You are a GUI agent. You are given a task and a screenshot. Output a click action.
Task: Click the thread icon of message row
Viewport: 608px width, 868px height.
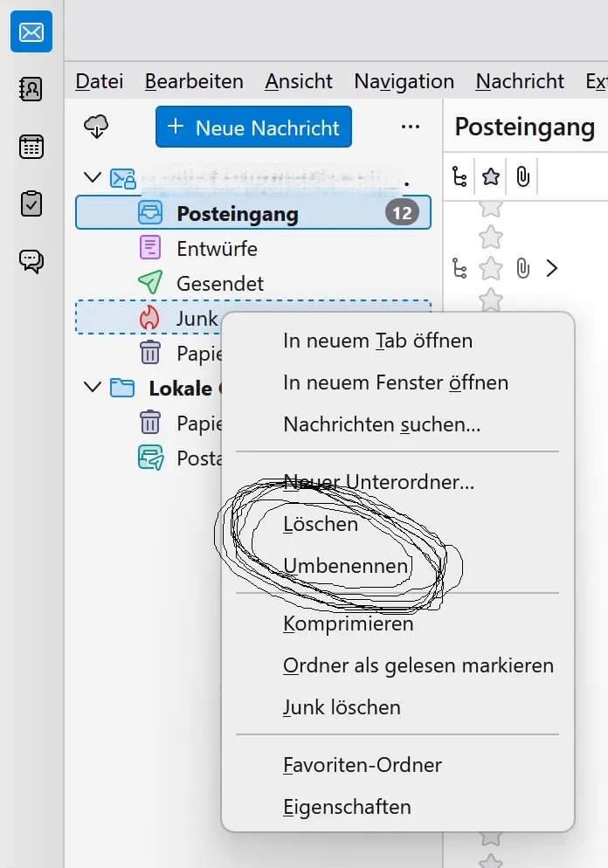pos(459,269)
